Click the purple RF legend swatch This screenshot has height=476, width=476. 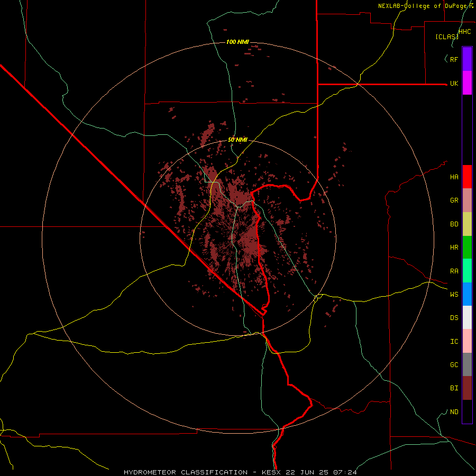pyautogui.click(x=467, y=59)
